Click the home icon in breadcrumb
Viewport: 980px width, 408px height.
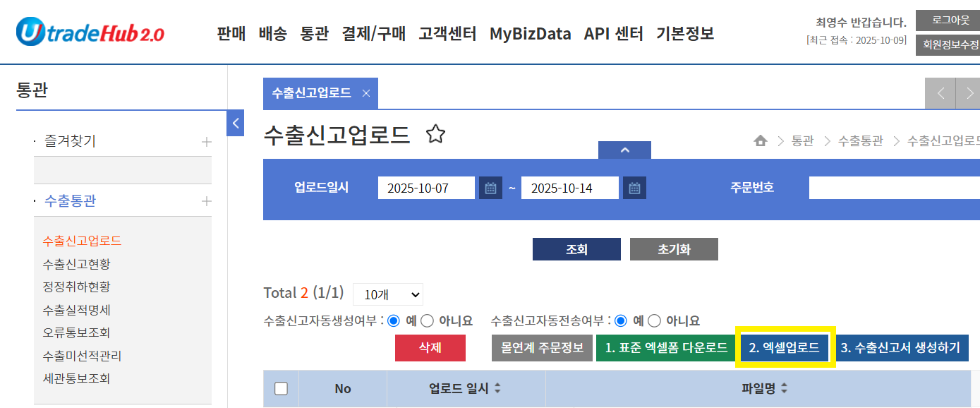tap(760, 141)
